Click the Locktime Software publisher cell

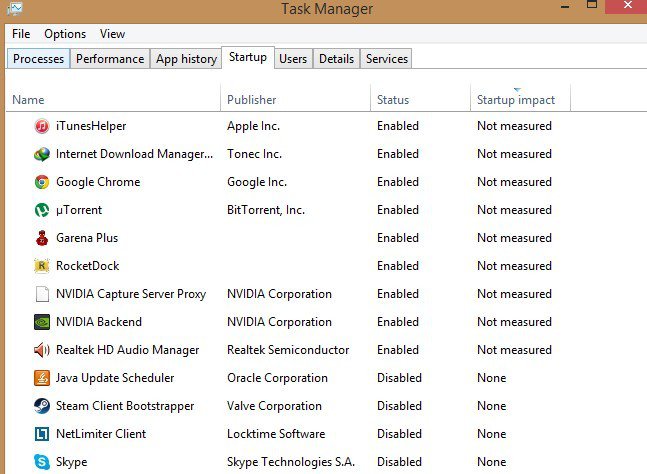tap(276, 434)
